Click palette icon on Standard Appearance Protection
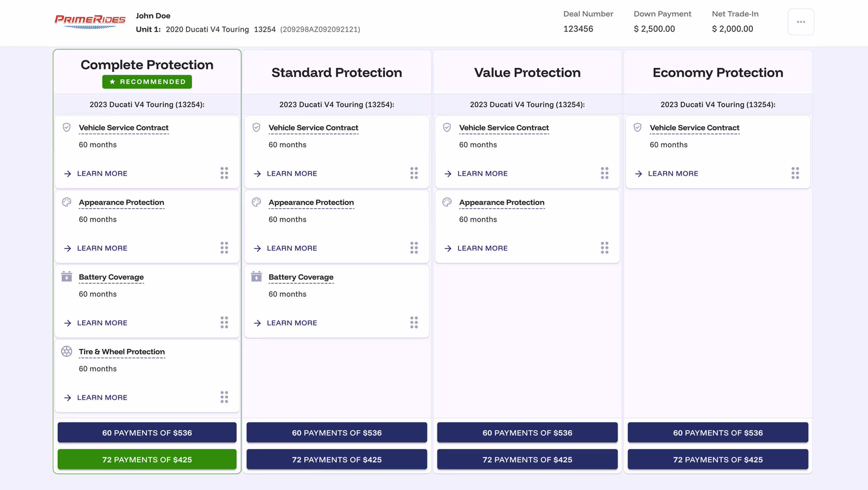The width and height of the screenshot is (868, 490). (256, 202)
